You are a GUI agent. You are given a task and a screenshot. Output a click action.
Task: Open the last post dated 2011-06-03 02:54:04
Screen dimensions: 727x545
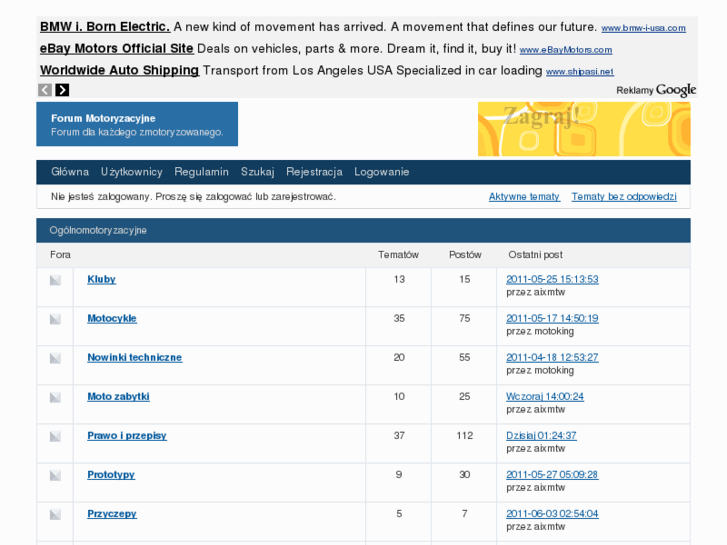(x=552, y=513)
